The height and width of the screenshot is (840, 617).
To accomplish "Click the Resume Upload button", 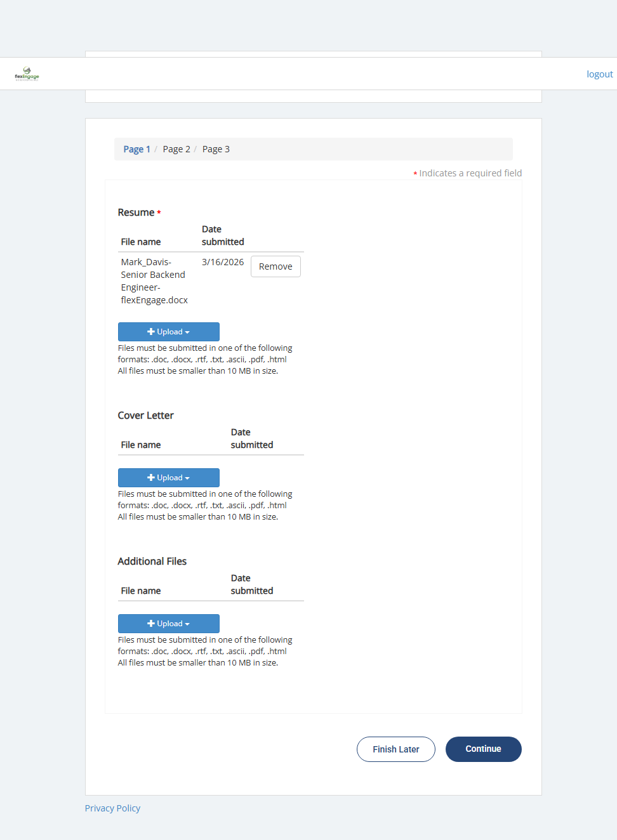I will click(169, 332).
